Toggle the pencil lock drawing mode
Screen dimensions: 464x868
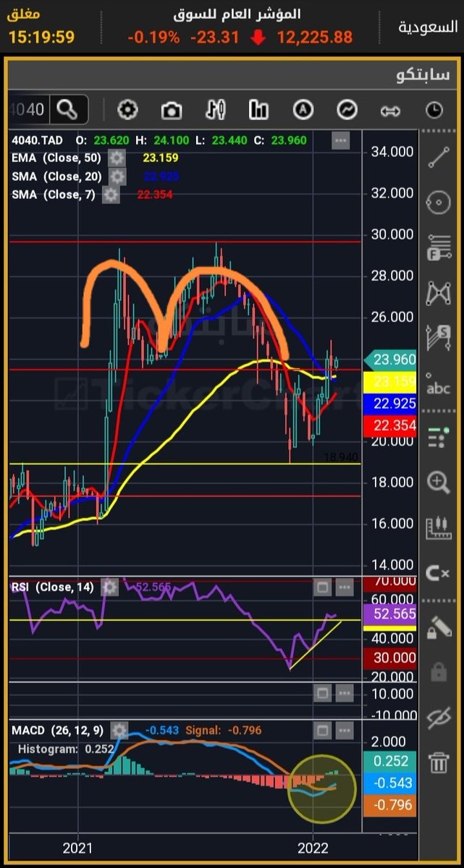tap(439, 627)
